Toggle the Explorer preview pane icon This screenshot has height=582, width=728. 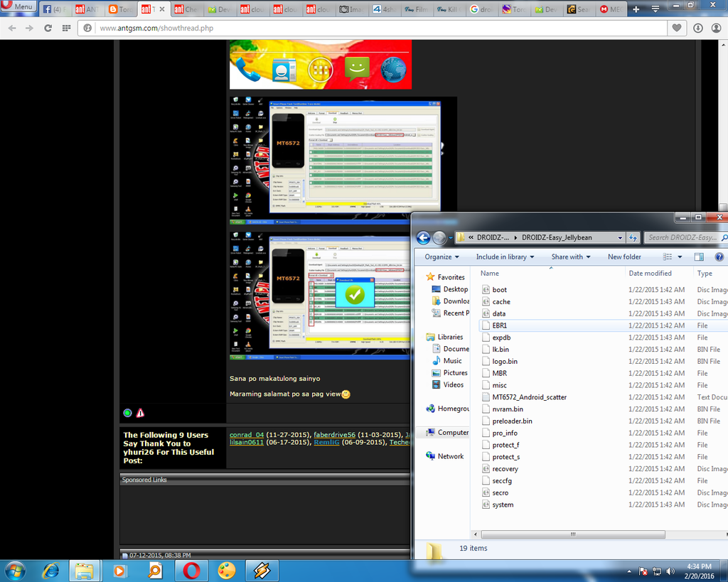click(x=699, y=257)
